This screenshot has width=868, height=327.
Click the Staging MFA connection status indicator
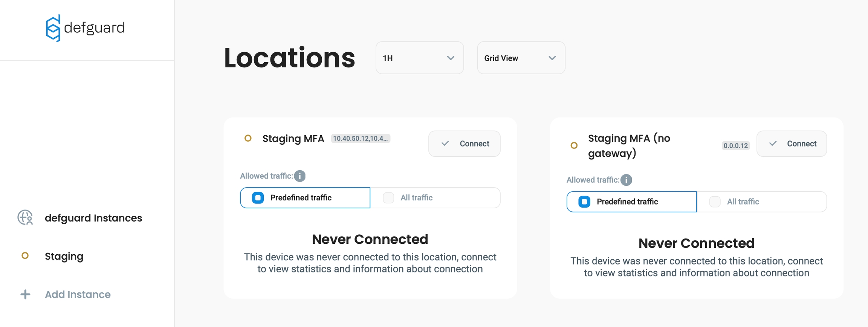coord(248,138)
